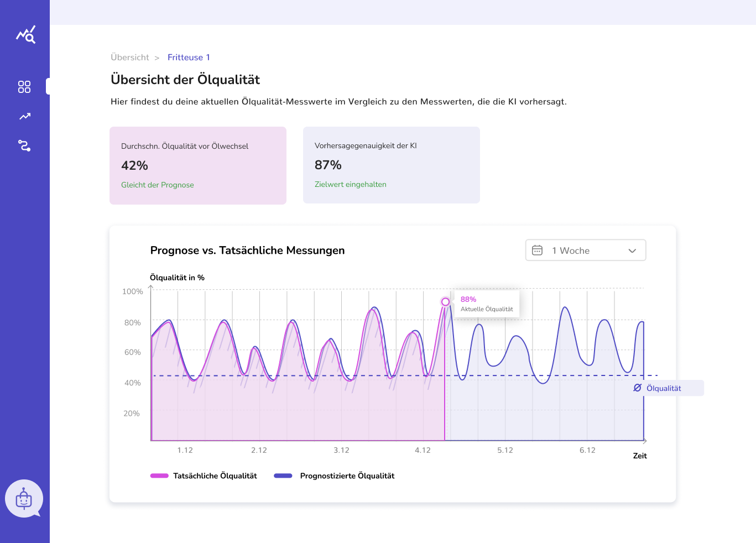Click the average symbol icon beside Ölqualität
The height and width of the screenshot is (543, 756).
pyautogui.click(x=637, y=388)
